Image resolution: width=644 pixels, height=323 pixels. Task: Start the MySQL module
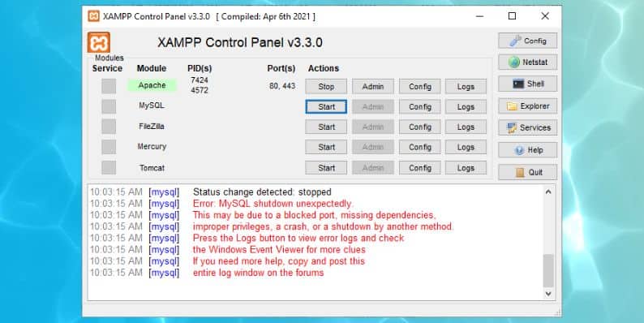coord(326,106)
